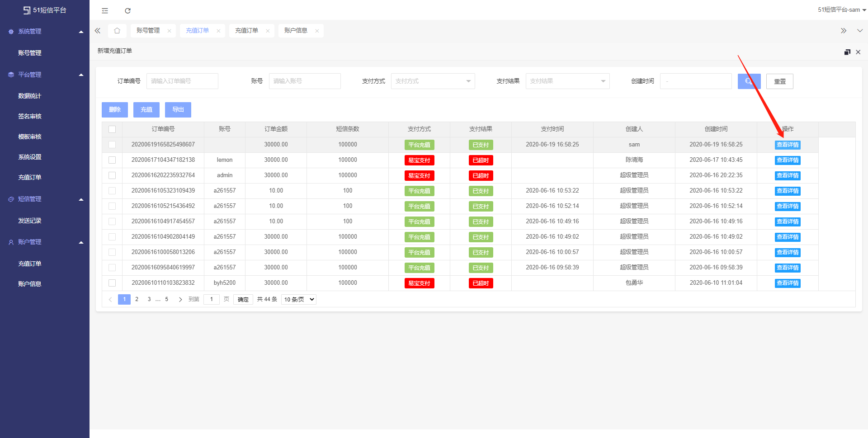Viewport: 868px width, 438px height.
Task: Go to previous page arrow
Action: pyautogui.click(x=110, y=299)
